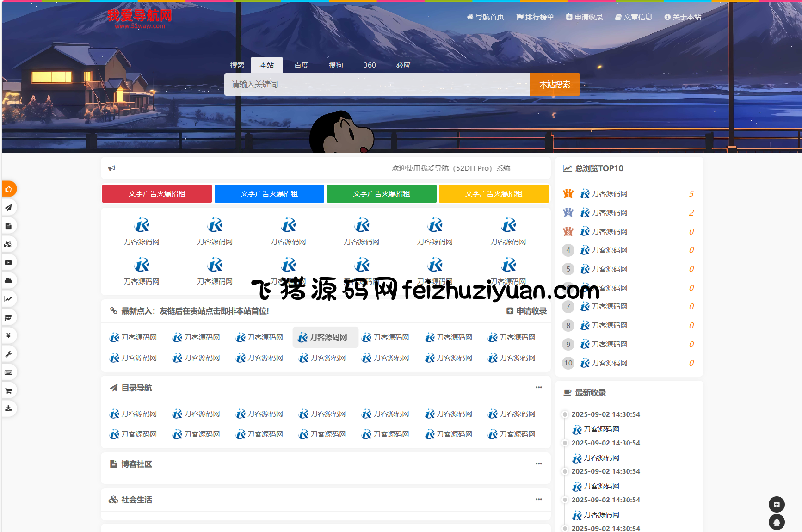Click the view count 5 in TOP10
The width and height of the screenshot is (802, 532).
[691, 194]
